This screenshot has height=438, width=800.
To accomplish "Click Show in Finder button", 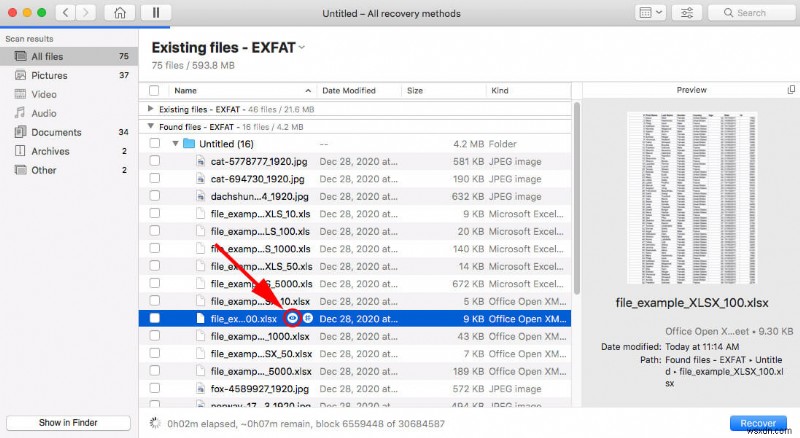I will pyautogui.click(x=68, y=423).
